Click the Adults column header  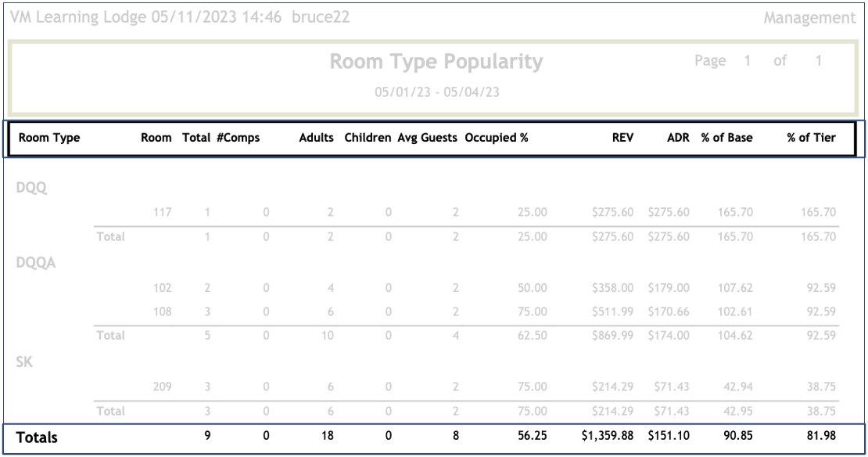316,138
